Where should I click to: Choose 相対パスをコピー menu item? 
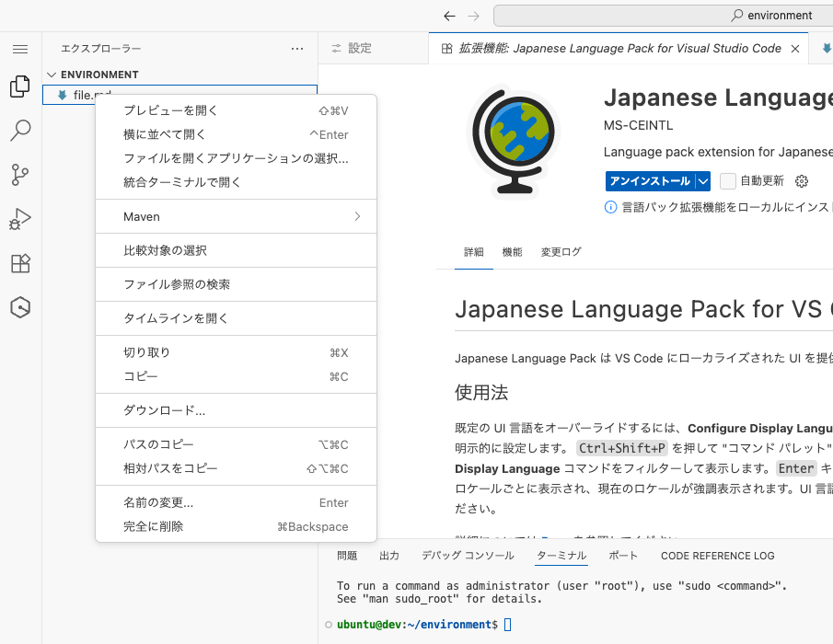pos(236,468)
